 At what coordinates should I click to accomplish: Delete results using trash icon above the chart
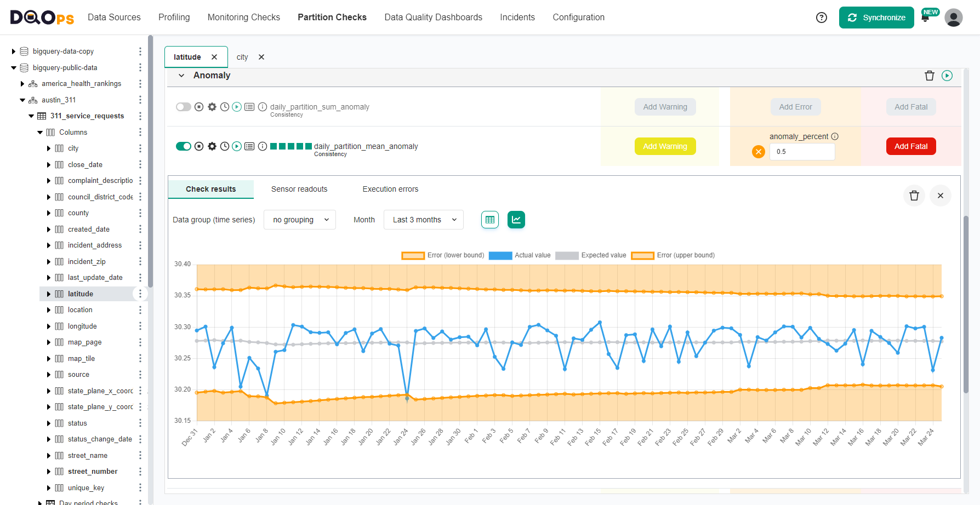point(914,196)
